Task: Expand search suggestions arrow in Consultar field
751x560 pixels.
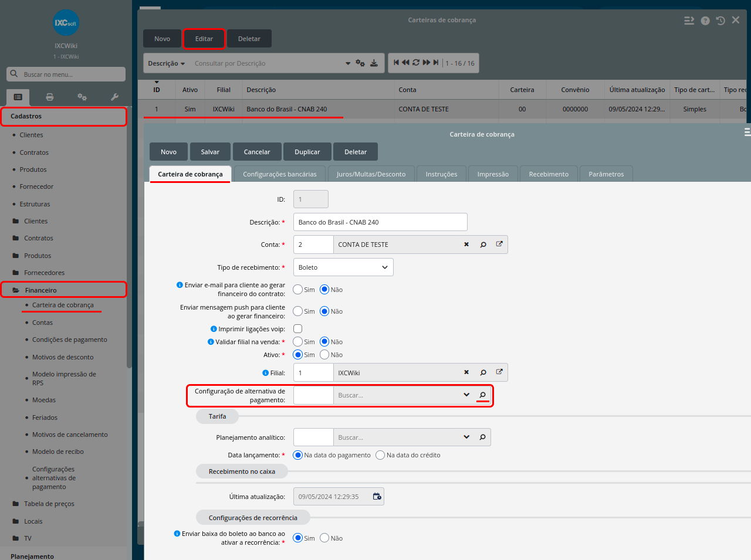Action: point(348,63)
